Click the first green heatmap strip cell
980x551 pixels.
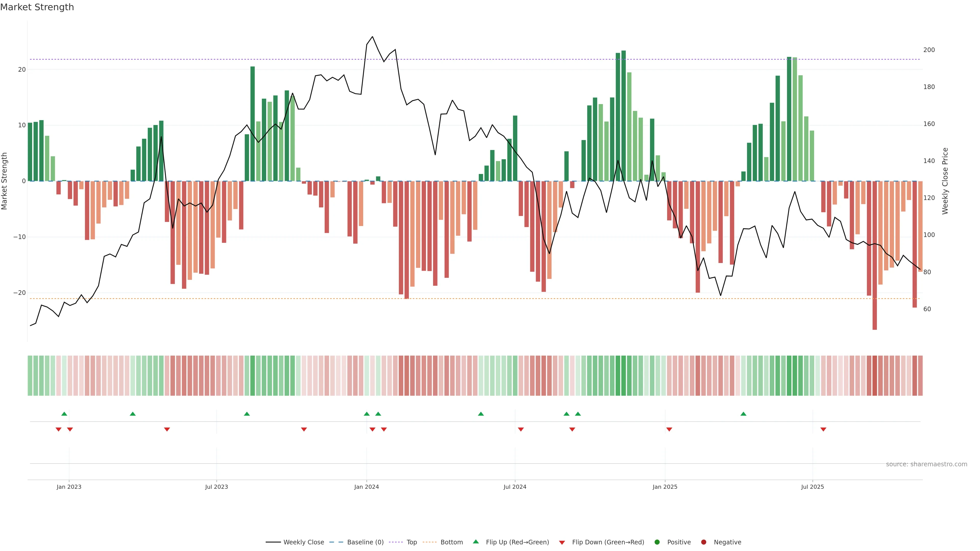pyautogui.click(x=30, y=375)
